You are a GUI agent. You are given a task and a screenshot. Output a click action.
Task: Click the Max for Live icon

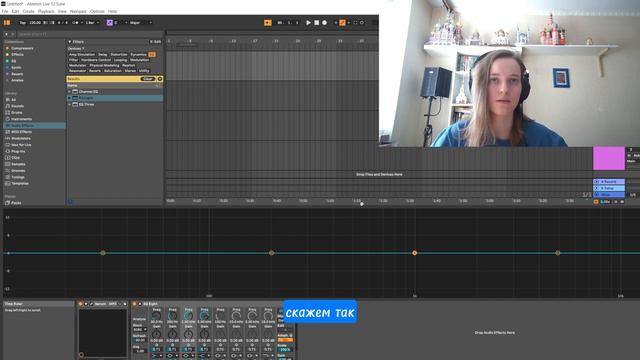7,145
